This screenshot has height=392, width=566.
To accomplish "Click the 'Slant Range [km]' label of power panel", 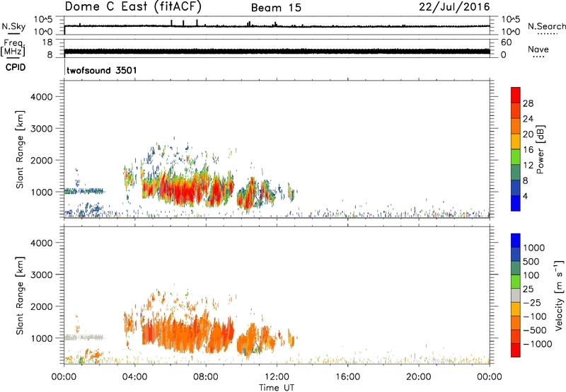I will point(20,149).
